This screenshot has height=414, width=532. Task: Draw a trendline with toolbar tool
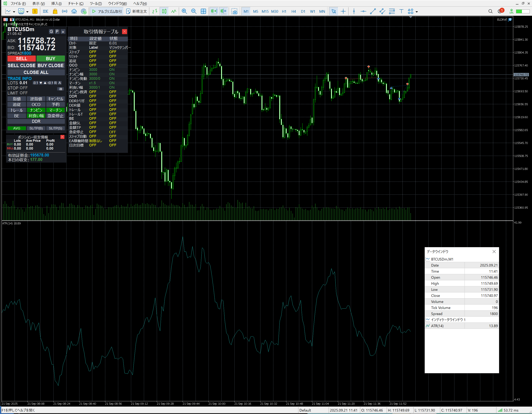[373, 11]
